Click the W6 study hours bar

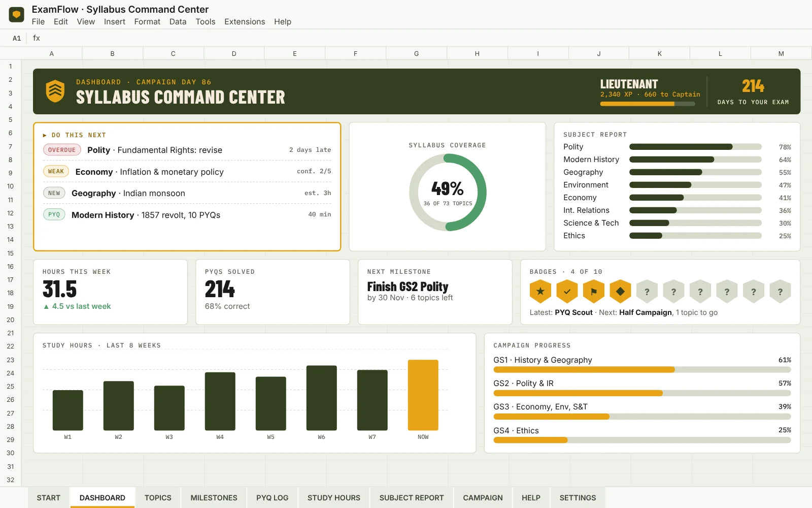(321, 398)
